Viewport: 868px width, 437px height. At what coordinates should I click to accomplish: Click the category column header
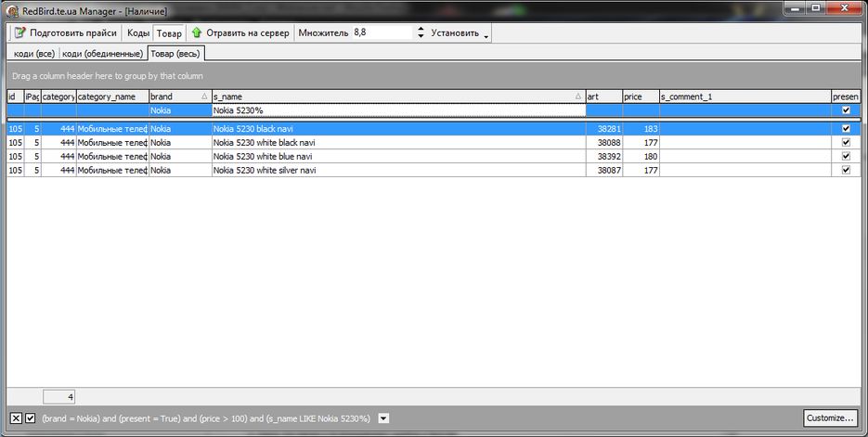coord(58,96)
